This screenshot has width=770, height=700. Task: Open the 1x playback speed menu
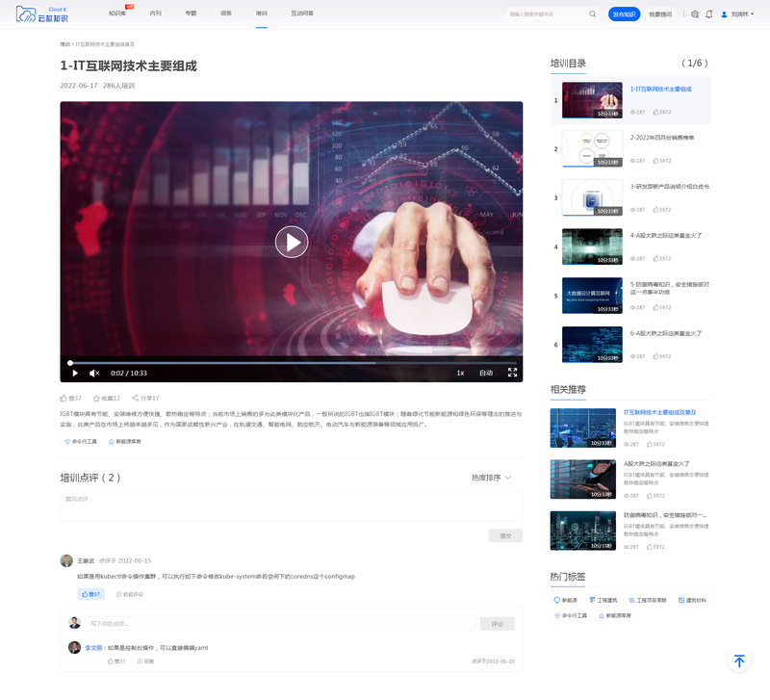pyautogui.click(x=460, y=373)
